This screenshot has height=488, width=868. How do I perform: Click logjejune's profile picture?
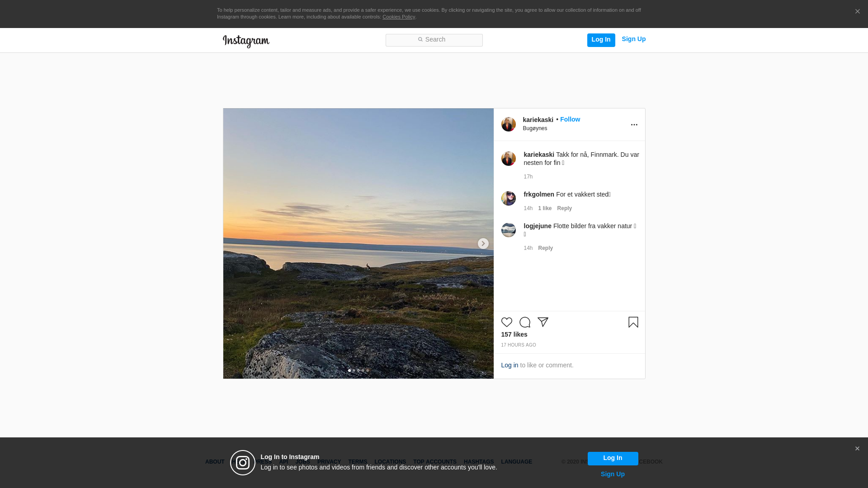[x=508, y=230]
